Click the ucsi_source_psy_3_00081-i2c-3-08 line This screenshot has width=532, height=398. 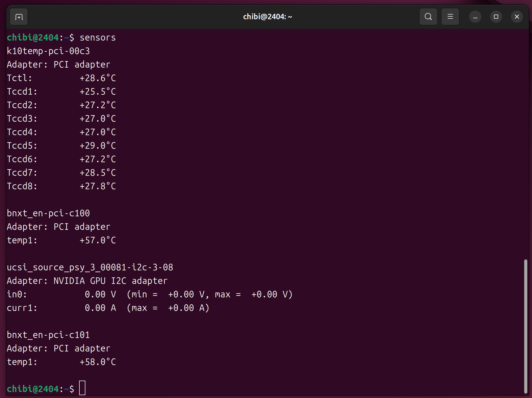click(x=90, y=267)
